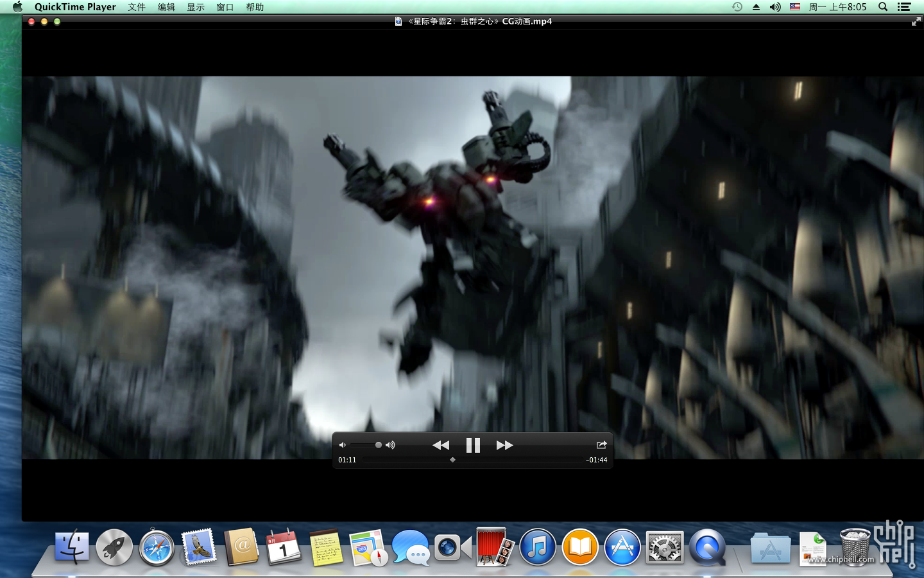Close the QuickTime video window

click(x=31, y=21)
